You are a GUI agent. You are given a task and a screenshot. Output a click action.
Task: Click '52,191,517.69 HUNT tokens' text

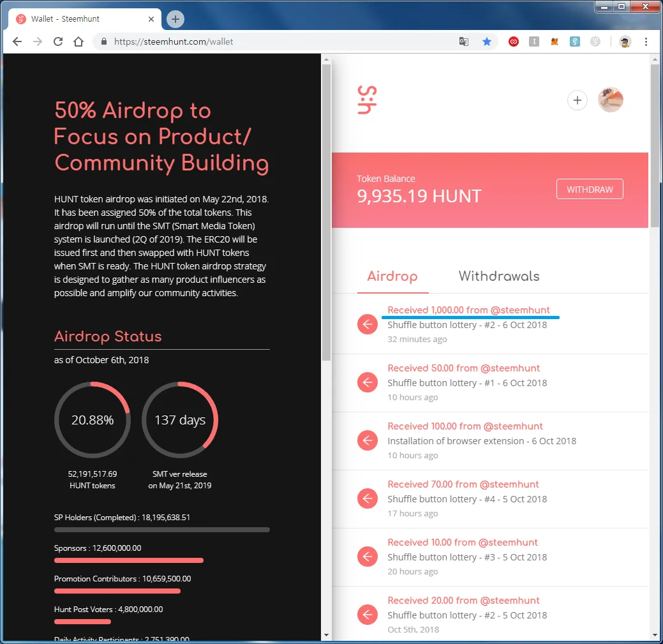(x=92, y=480)
